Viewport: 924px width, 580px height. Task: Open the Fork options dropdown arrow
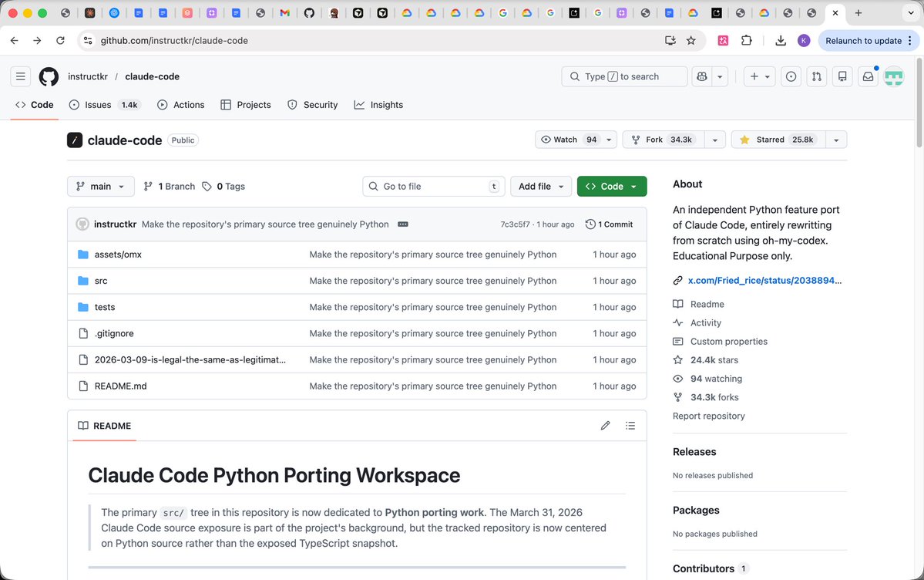coord(715,140)
